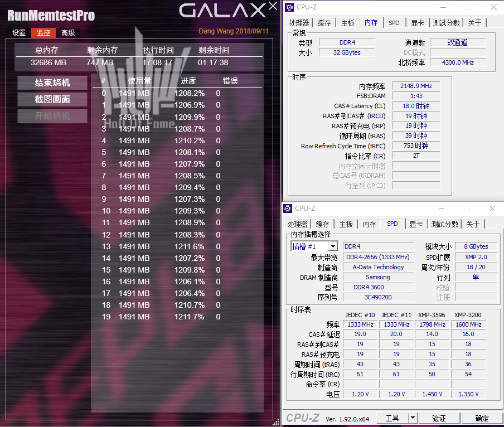504x427 pixels.
Task: Close the RunMemtestPro window with X
Action: 273,6
